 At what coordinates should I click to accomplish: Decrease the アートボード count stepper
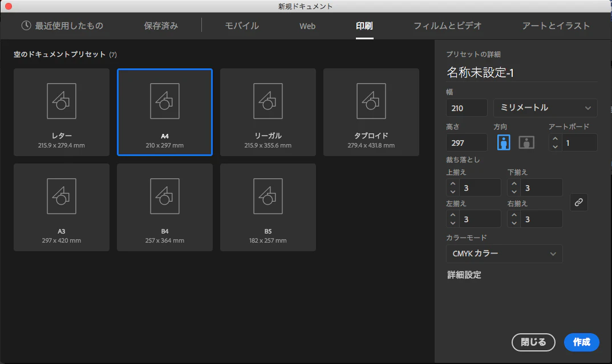click(x=555, y=147)
